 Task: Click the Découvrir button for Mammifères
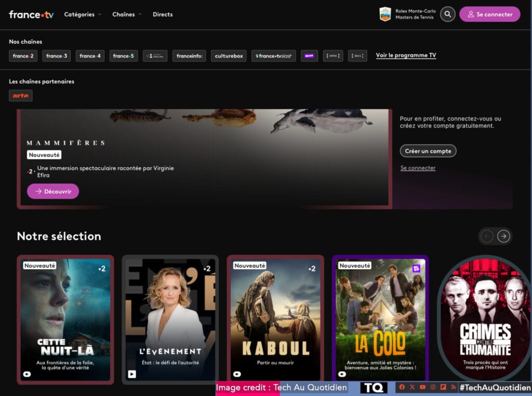(x=53, y=191)
